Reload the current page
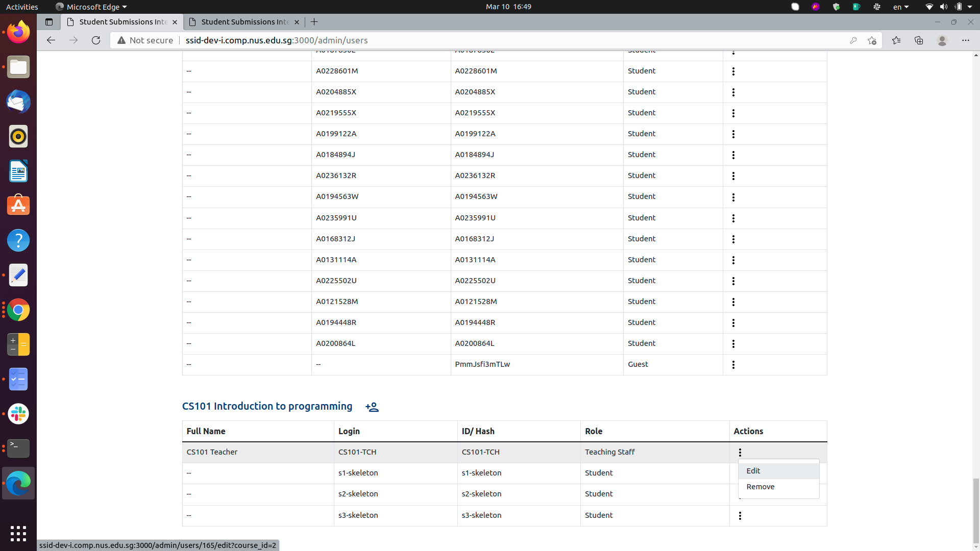 point(95,40)
